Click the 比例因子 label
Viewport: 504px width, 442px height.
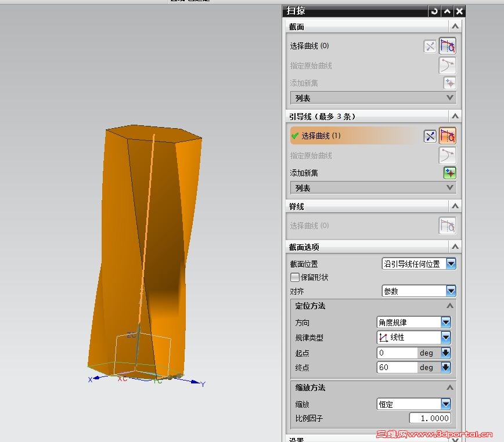(x=309, y=418)
